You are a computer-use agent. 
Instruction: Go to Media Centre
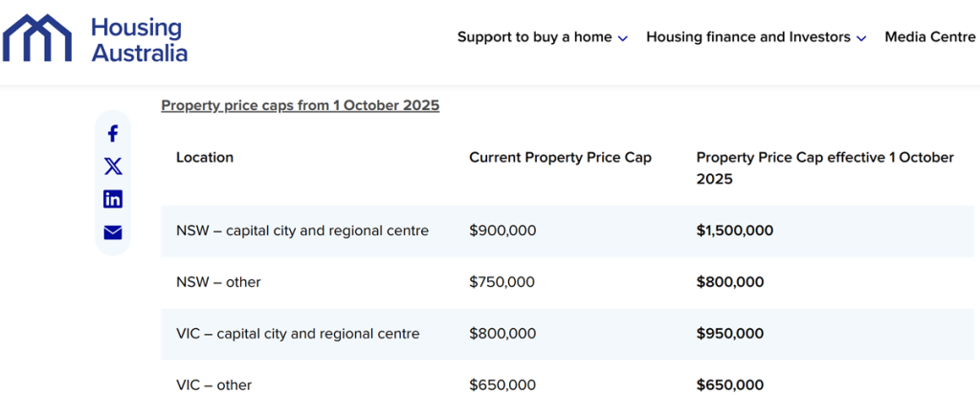click(x=929, y=37)
